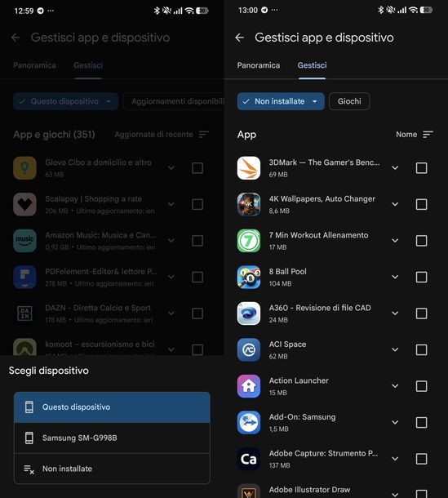Expand Action Launcher details chevron

(395, 386)
